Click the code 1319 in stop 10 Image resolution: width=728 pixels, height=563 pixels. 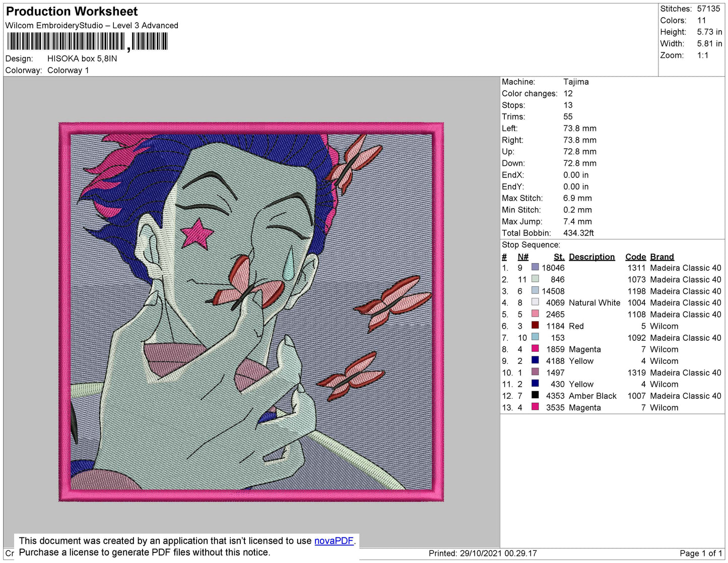click(636, 372)
